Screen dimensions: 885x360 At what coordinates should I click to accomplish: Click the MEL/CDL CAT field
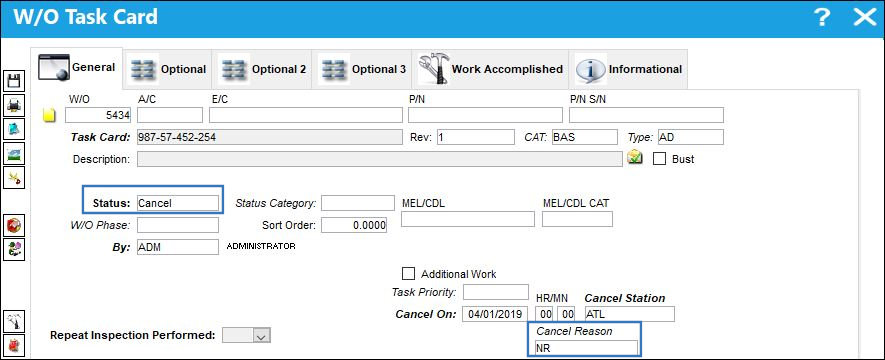(x=577, y=219)
